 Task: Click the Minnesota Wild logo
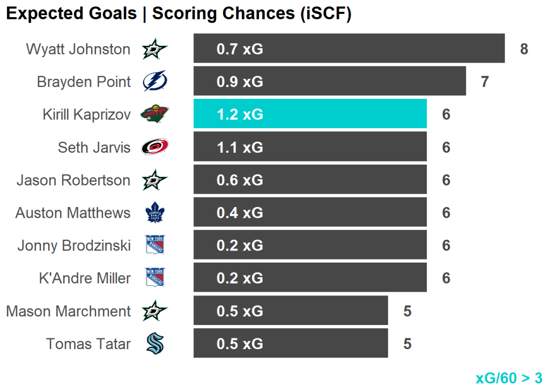click(x=155, y=114)
